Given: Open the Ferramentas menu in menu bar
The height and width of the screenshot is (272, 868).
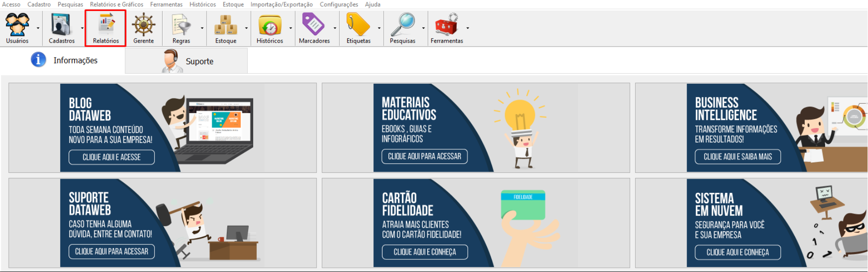Looking at the screenshot, I should (166, 5).
